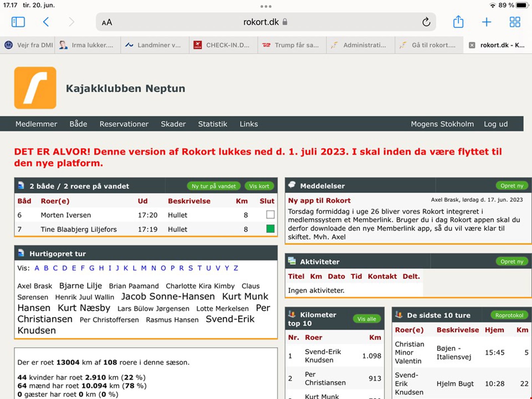Viewport: 532px width, 399px height.
Task: Switch to Landminer tab
Action: 155,45
